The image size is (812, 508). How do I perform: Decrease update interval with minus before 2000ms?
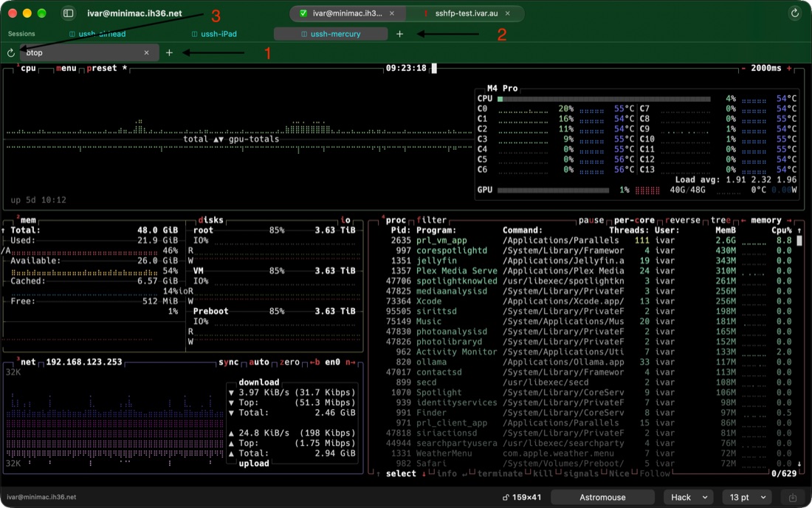[743, 69]
